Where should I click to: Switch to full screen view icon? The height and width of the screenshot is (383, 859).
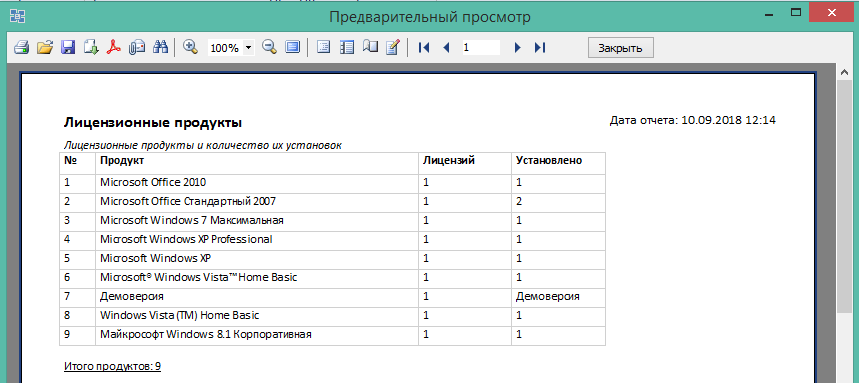(x=292, y=47)
